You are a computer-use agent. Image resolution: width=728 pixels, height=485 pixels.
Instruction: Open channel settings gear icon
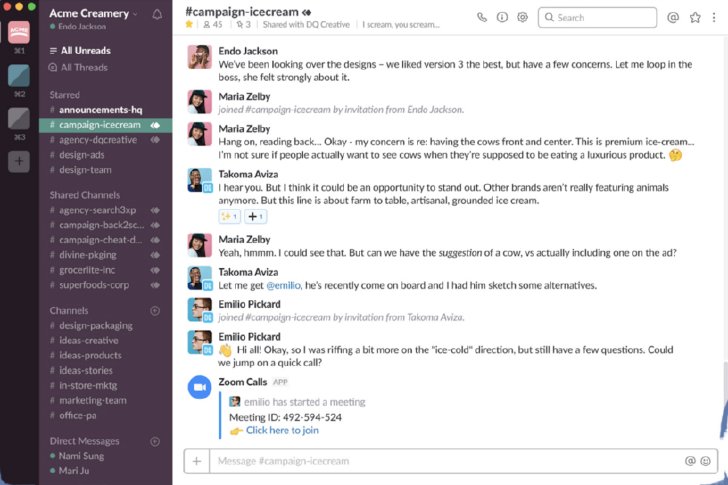click(x=522, y=18)
